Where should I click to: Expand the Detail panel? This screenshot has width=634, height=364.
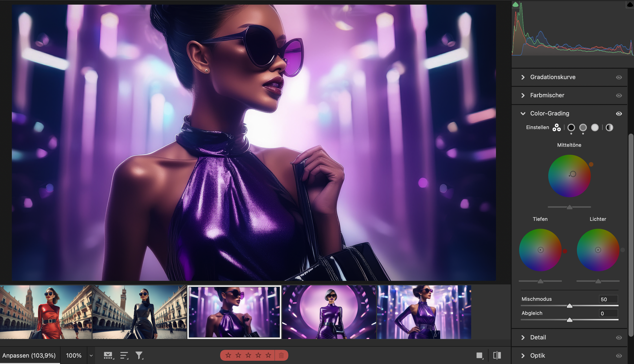coord(523,337)
